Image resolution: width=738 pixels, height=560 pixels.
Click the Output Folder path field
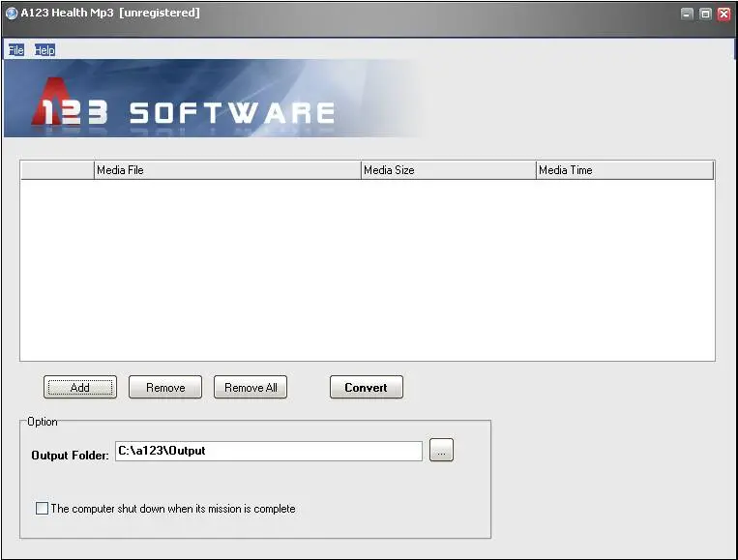(269, 451)
